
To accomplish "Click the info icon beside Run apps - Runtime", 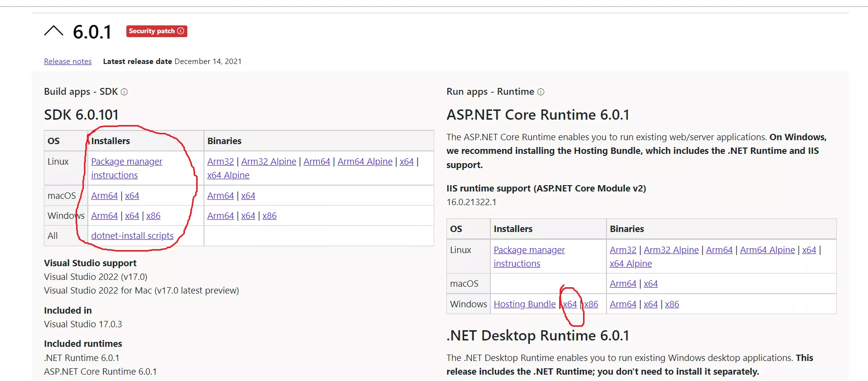I will pyautogui.click(x=541, y=92).
